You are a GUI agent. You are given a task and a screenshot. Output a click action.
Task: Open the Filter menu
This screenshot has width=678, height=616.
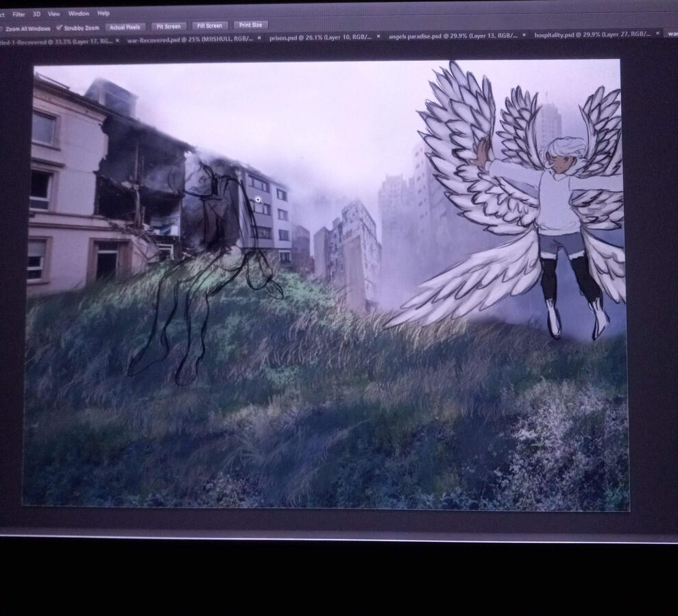click(x=19, y=14)
